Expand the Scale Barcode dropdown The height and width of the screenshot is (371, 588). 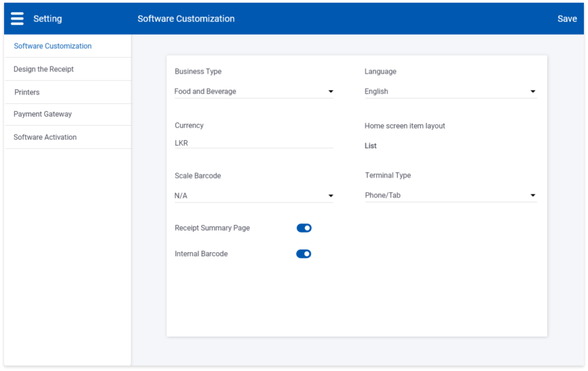(x=254, y=196)
